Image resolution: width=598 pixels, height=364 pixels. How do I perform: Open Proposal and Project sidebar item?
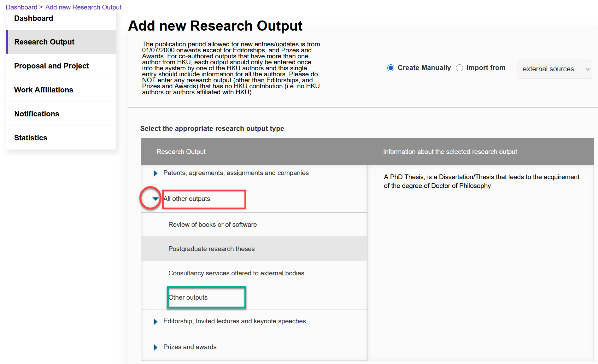click(x=61, y=66)
